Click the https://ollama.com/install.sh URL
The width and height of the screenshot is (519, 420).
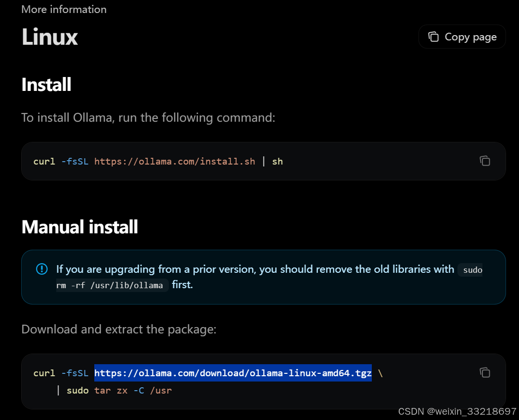(175, 162)
